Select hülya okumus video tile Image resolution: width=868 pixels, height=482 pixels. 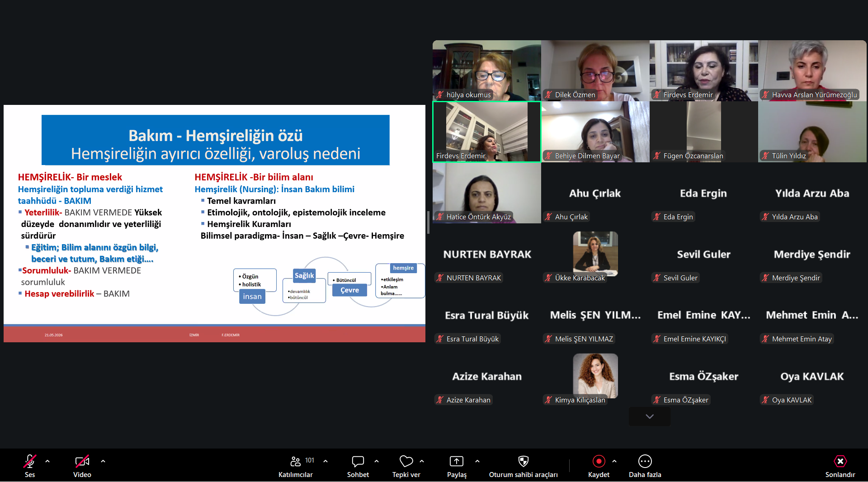487,71
